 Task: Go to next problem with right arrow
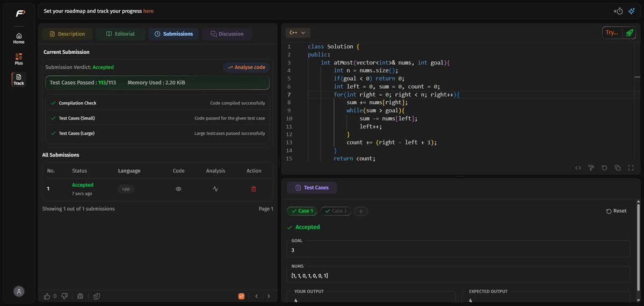[269, 296]
